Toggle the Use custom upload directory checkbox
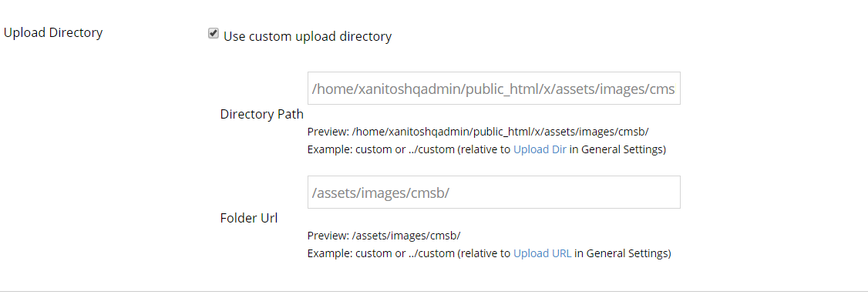The height and width of the screenshot is (308, 868). [214, 34]
